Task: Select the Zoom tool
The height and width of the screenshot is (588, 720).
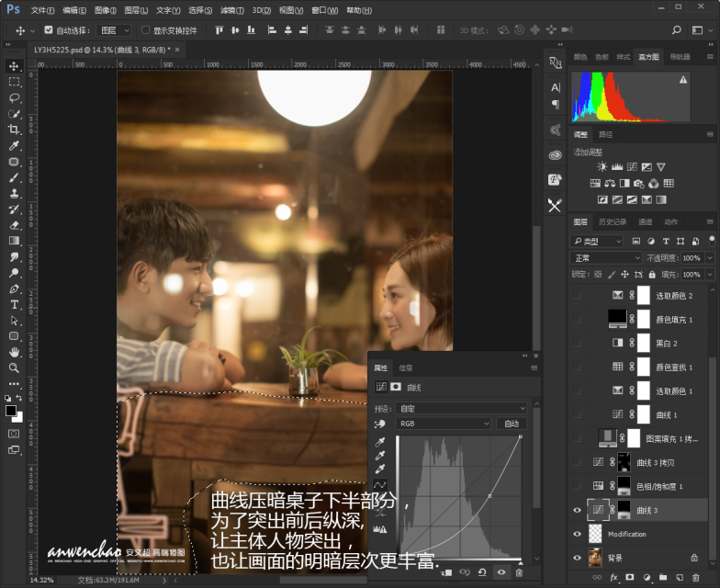Action: [14, 367]
